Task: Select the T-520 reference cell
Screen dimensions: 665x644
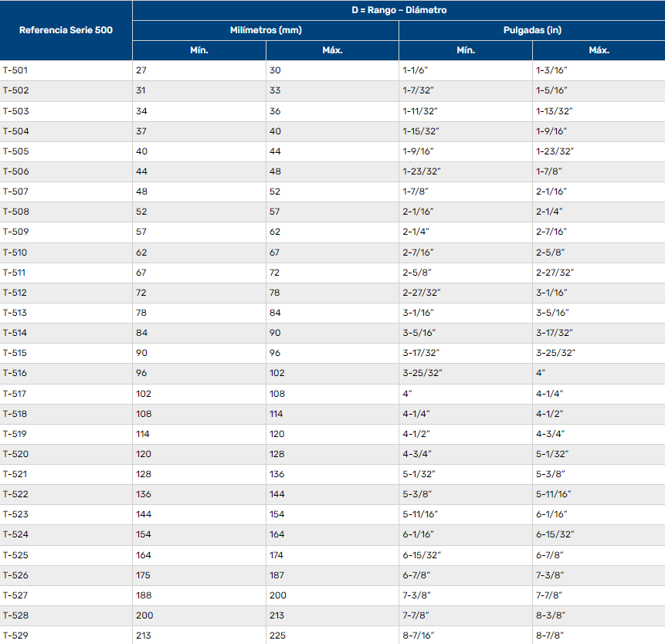Action: 15,454
